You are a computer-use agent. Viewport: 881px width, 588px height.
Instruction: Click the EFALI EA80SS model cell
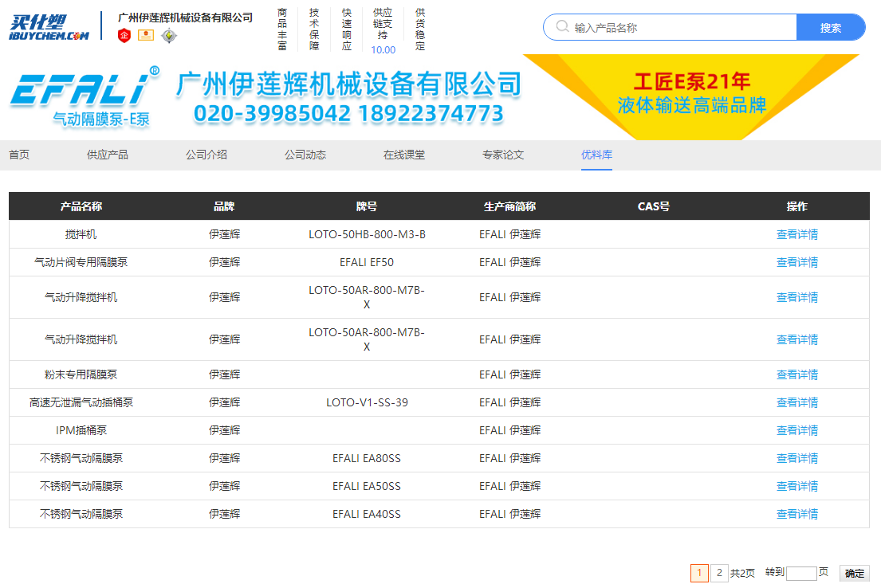click(x=366, y=458)
